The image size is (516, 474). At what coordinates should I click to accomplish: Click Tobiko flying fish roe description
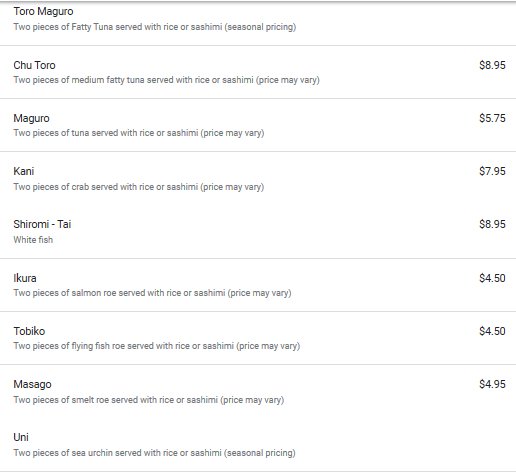pos(157,346)
